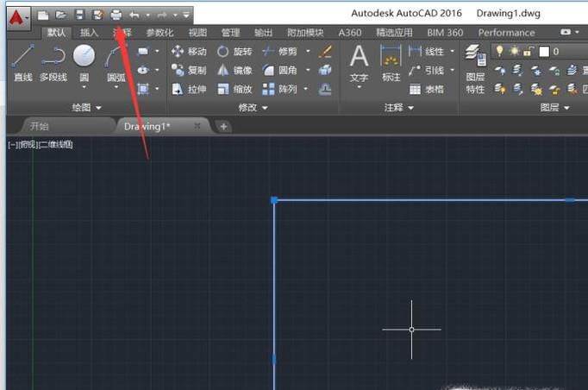The image size is (588, 390).
Task: Click the Plot print icon in quick access toolbar
Action: tap(116, 15)
